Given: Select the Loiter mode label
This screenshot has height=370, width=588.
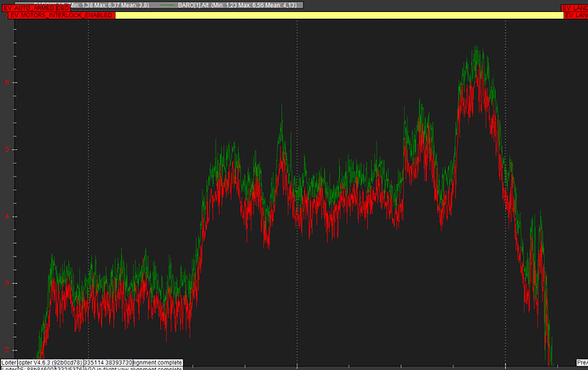Looking at the screenshot, I should tap(10, 361).
